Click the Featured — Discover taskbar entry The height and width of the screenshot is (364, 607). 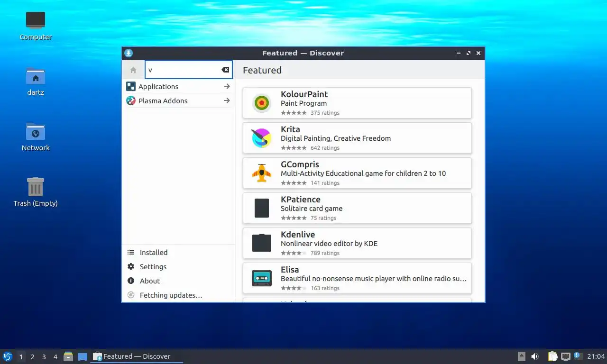pyautogui.click(x=137, y=356)
